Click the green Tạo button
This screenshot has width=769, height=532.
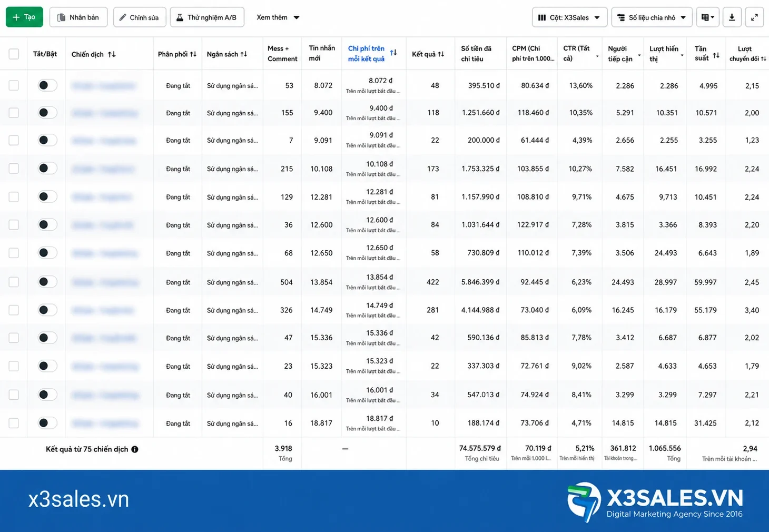pos(24,17)
